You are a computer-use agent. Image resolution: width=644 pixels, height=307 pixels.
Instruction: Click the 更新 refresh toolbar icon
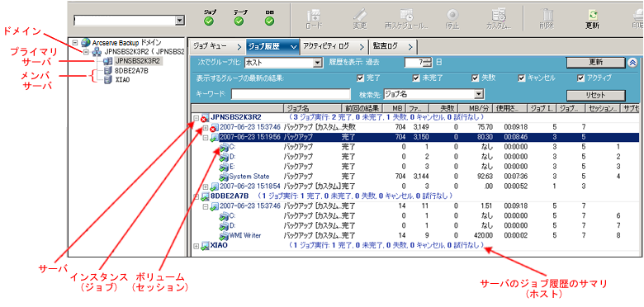[x=592, y=15]
